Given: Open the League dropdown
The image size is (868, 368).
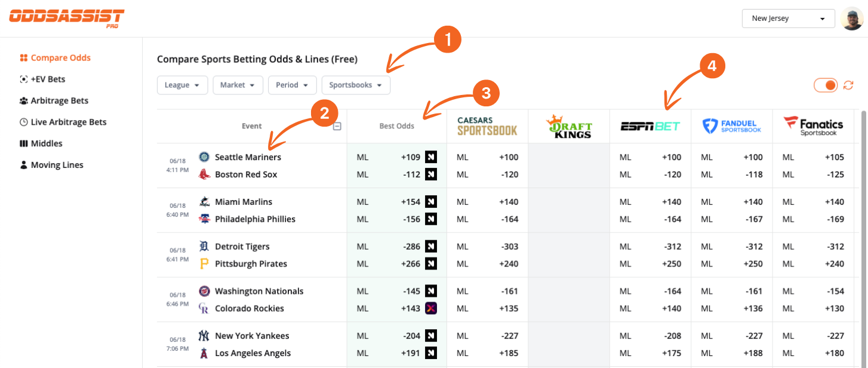Looking at the screenshot, I should (x=182, y=85).
